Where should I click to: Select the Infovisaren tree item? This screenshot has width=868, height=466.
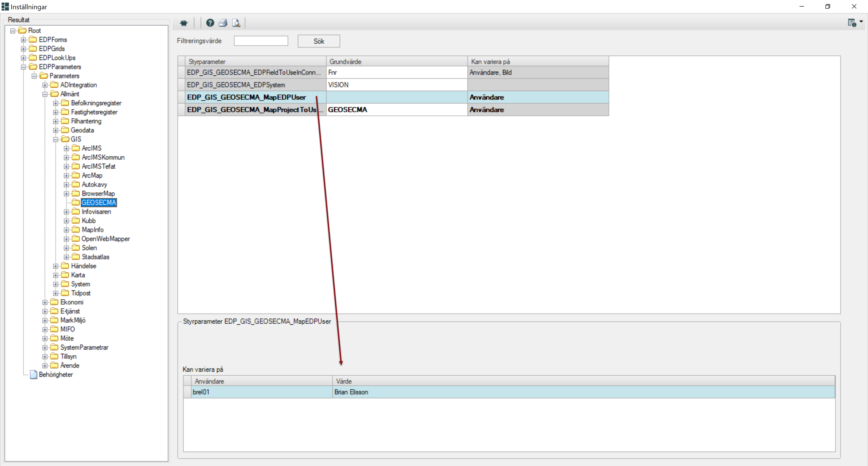pos(96,212)
